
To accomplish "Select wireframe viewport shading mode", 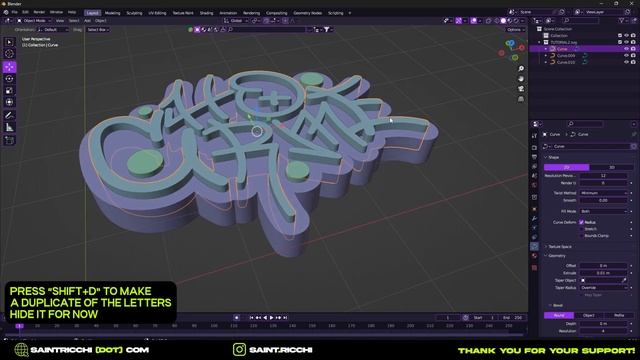I will (x=497, y=20).
